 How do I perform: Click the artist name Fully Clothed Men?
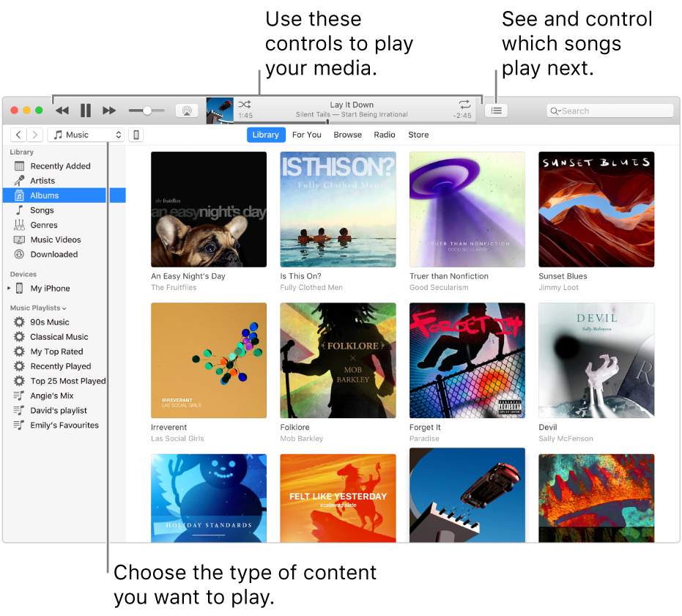pos(311,288)
